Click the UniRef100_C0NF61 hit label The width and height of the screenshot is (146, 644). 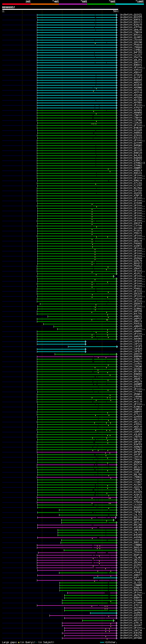pos(131,409)
